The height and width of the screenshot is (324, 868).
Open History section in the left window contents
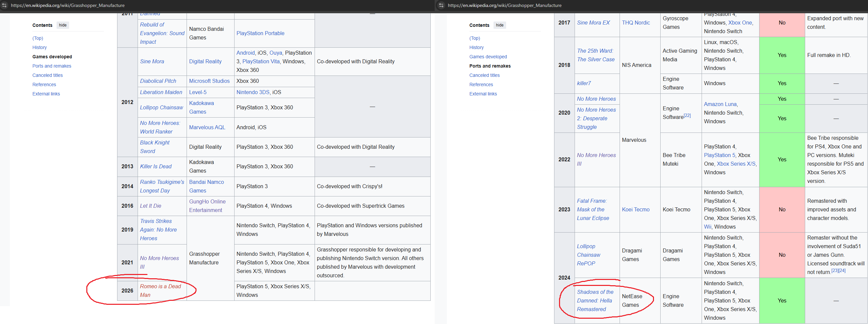pyautogui.click(x=39, y=48)
